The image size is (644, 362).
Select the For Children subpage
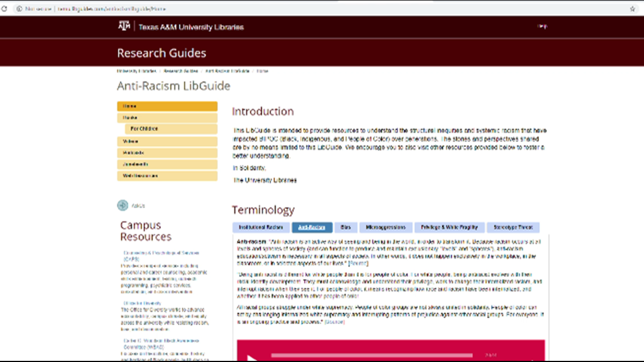click(171, 129)
